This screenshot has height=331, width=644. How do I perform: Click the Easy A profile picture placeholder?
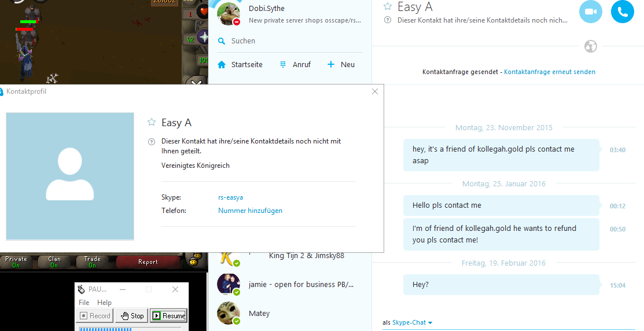click(x=70, y=176)
